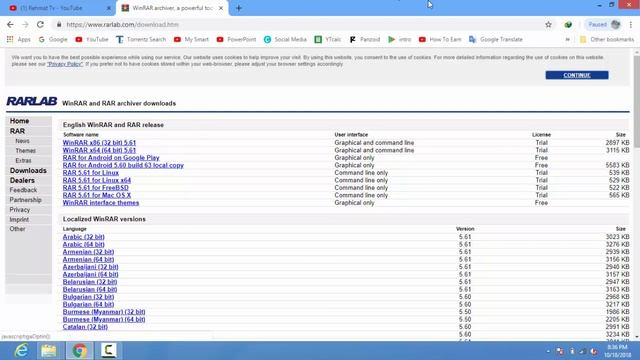This screenshot has width=640, height=360.
Task: Download the Armenian (64 bit) version
Action: 88,259
